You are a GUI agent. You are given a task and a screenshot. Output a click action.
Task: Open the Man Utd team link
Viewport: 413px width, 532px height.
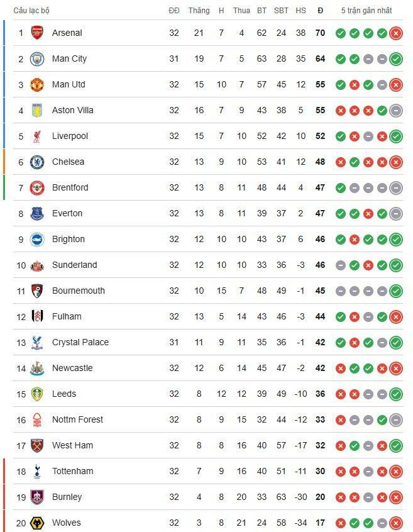(x=69, y=84)
